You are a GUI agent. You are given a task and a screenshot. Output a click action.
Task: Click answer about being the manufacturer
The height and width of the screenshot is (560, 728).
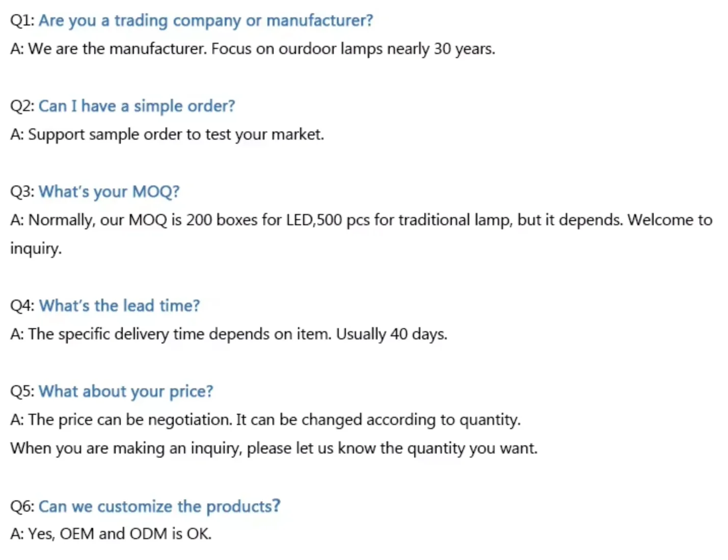coord(253,49)
